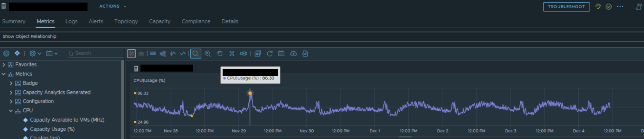The image size is (644, 139).
Task: Toggle the stacked chart icon
Action: [x=141, y=53]
